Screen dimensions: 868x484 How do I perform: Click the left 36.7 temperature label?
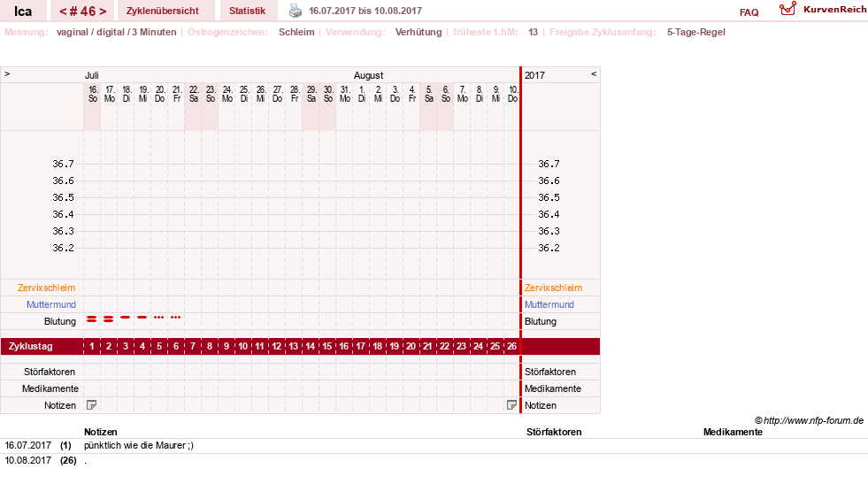click(x=63, y=164)
